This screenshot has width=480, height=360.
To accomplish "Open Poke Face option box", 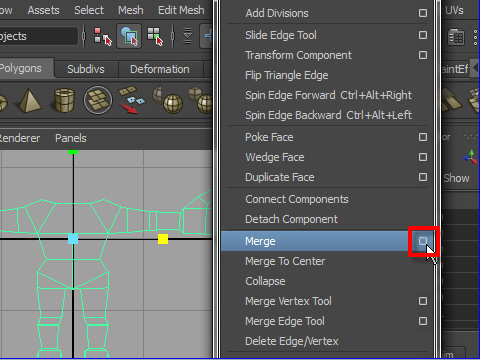I will click(423, 137).
